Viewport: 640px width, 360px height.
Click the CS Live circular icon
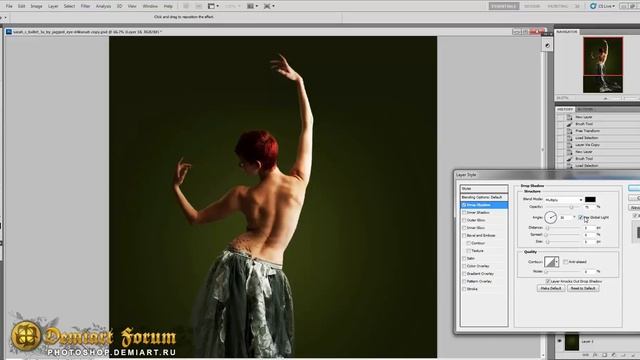coord(593,6)
